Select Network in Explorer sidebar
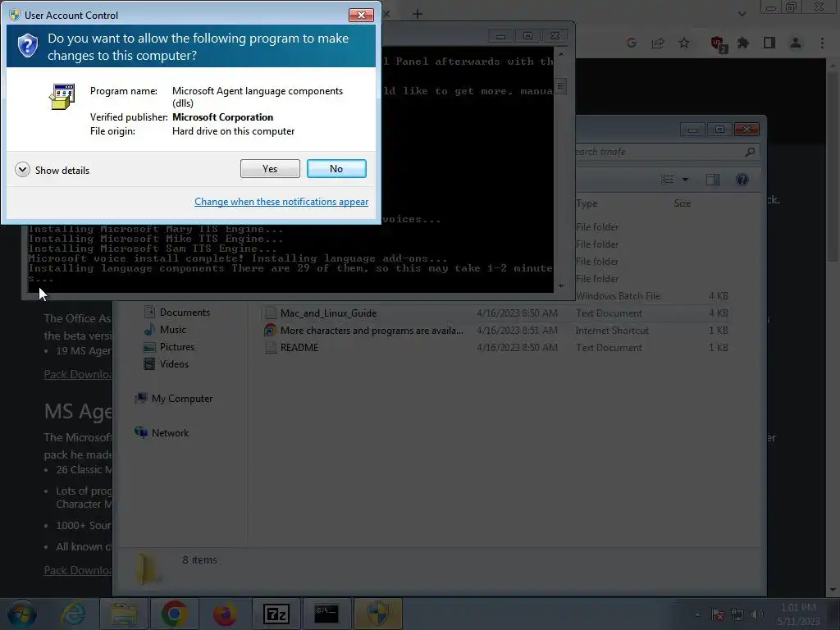This screenshot has height=630, width=840. point(170,433)
